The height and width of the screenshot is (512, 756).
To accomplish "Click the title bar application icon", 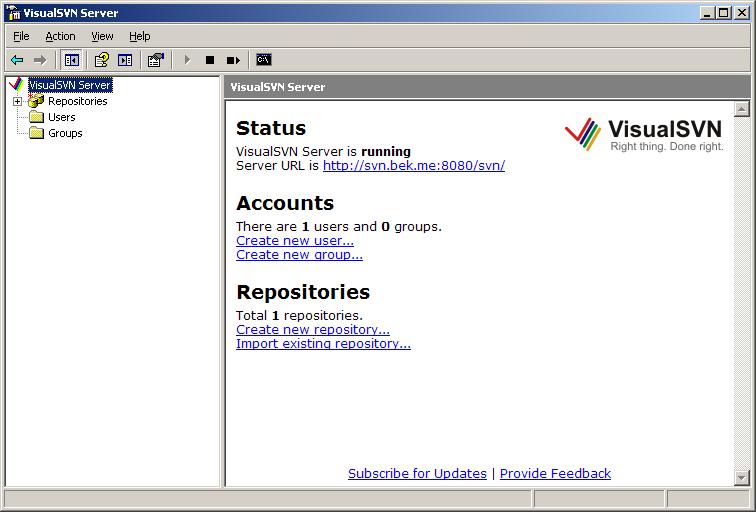I will pos(13,13).
